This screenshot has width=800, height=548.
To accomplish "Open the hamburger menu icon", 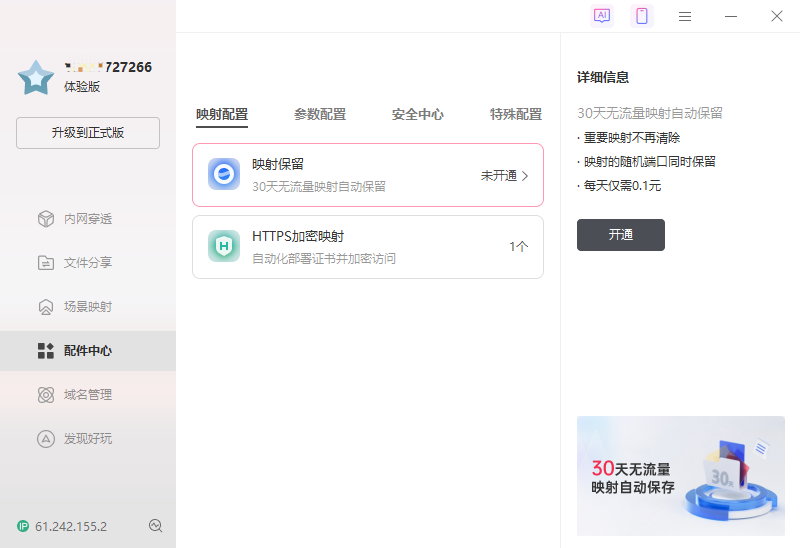I will pyautogui.click(x=685, y=16).
